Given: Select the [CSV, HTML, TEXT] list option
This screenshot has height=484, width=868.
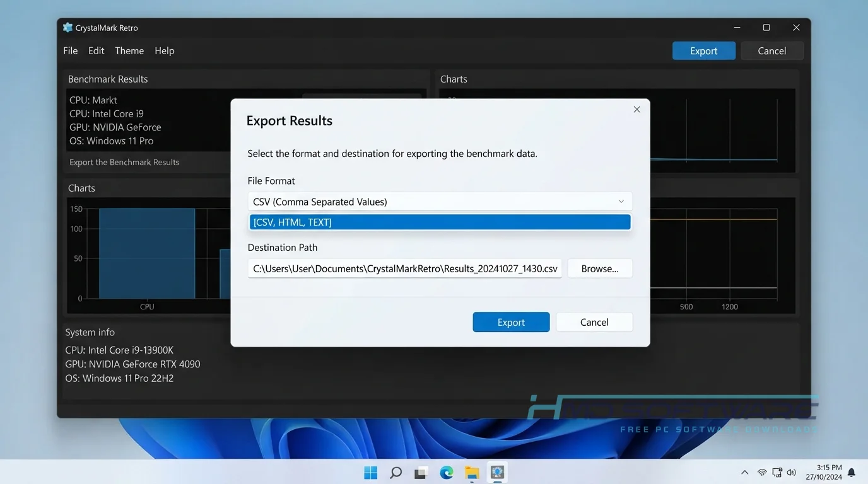Looking at the screenshot, I should pos(440,222).
